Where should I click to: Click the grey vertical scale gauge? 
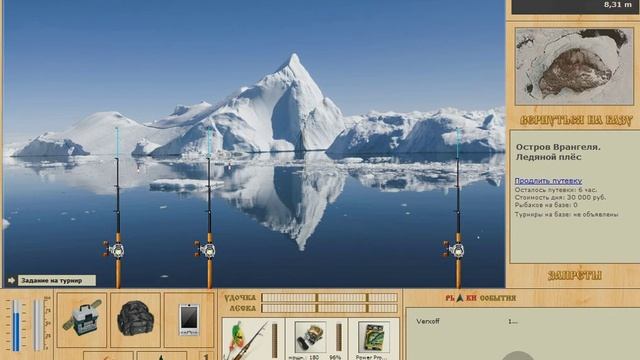pyautogui.click(x=38, y=325)
